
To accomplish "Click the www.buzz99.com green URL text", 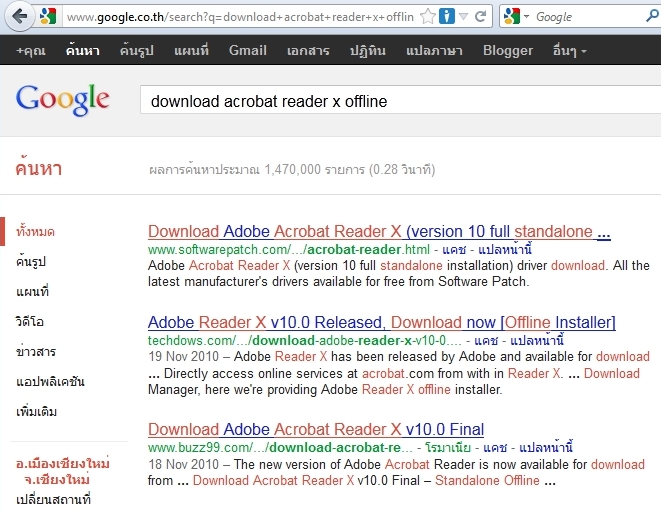I will coord(280,447).
